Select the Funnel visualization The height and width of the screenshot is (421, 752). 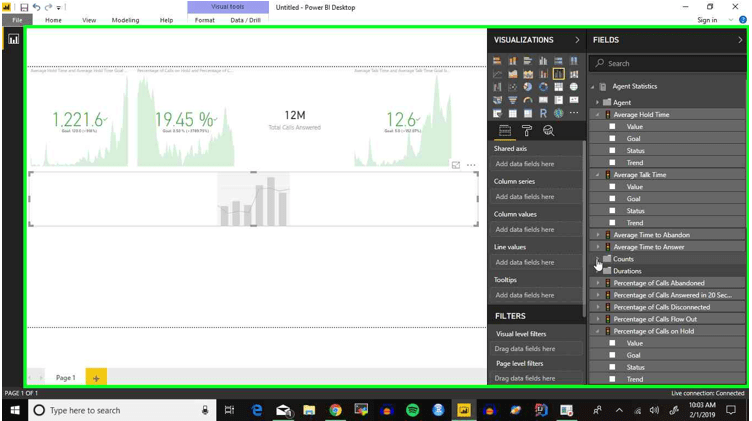(513, 100)
